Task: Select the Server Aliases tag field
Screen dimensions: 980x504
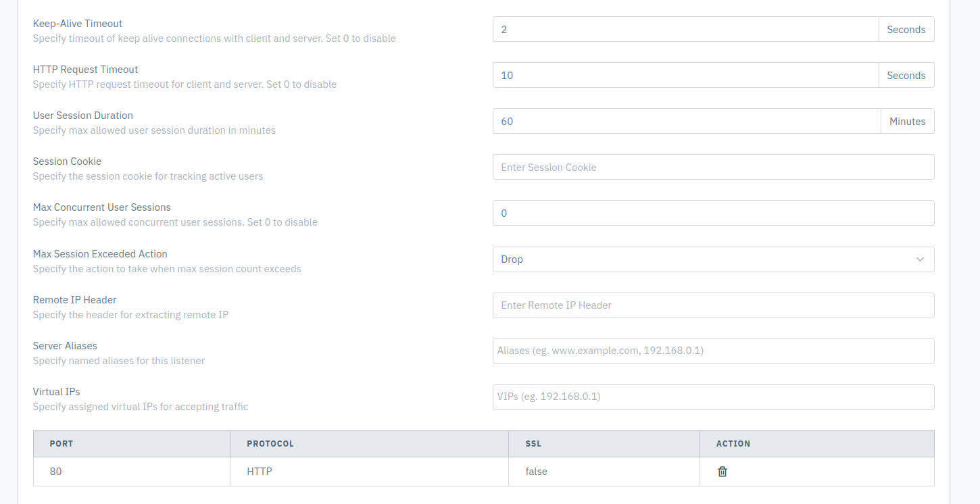Action: pos(713,351)
